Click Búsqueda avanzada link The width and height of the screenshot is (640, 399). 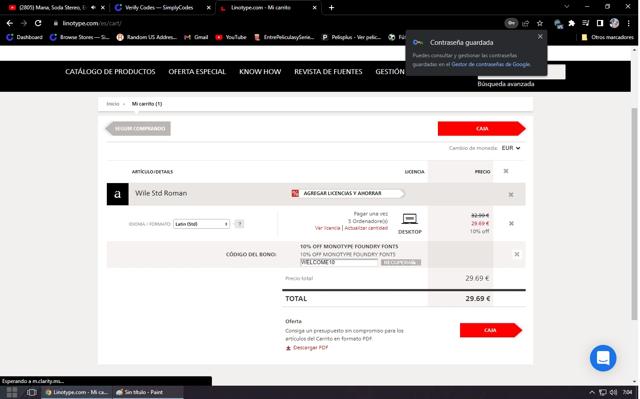pos(506,84)
